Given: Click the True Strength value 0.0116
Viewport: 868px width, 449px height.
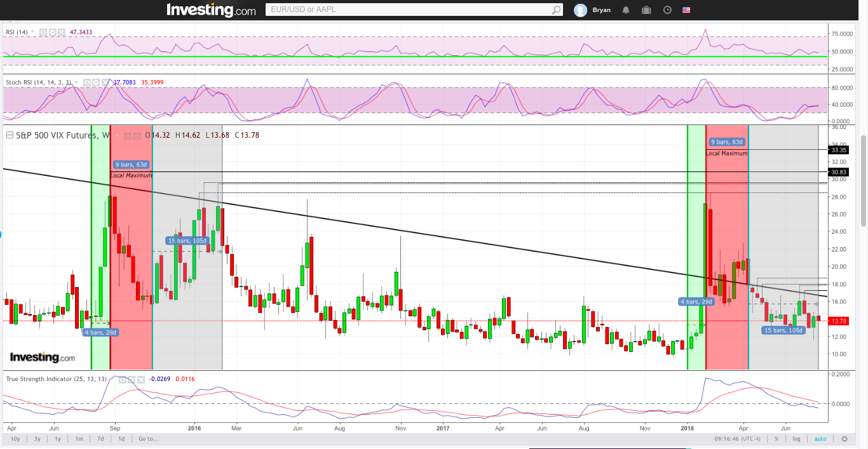Looking at the screenshot, I should click(x=185, y=379).
